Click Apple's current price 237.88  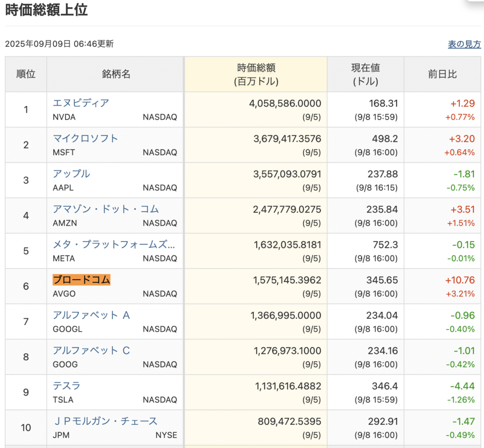[383, 174]
